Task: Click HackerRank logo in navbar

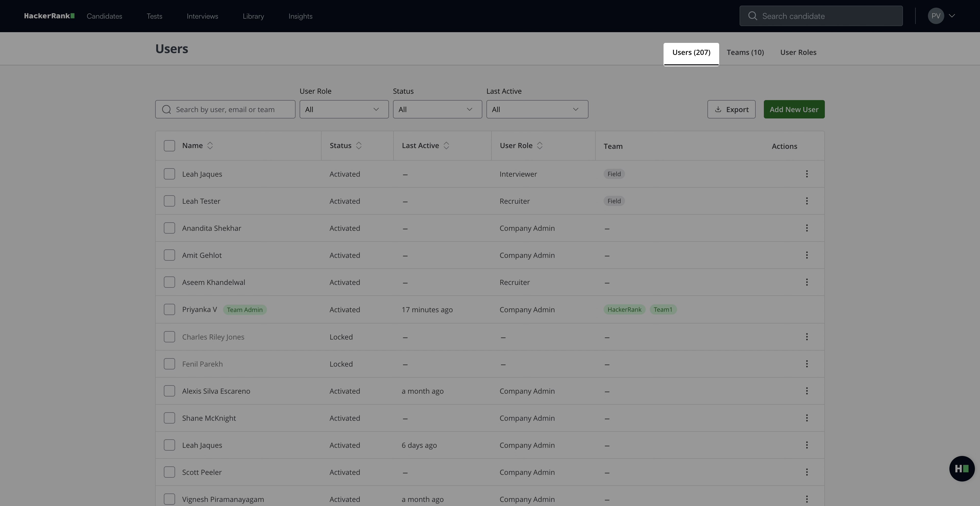Action: click(49, 16)
